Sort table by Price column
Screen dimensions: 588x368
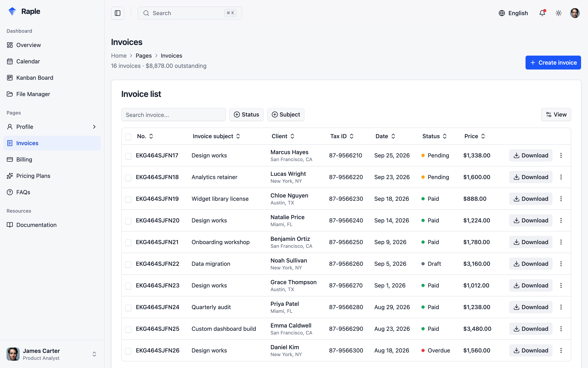pyautogui.click(x=483, y=136)
